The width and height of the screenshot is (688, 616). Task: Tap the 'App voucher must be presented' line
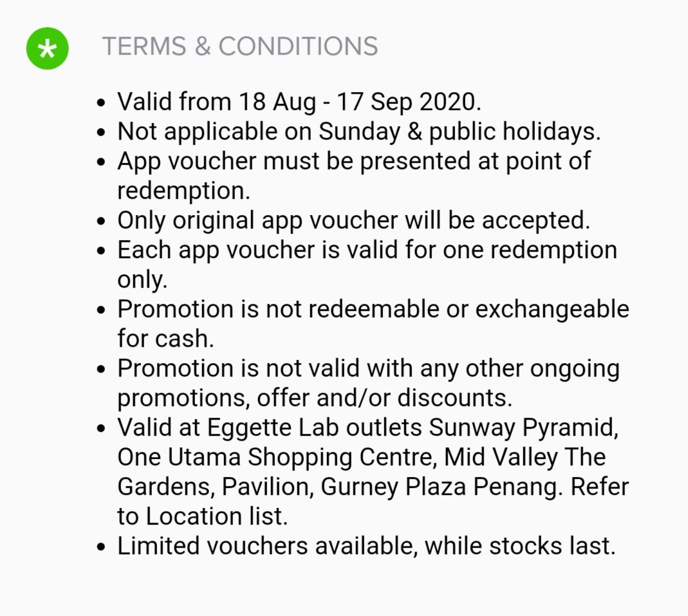click(353, 161)
